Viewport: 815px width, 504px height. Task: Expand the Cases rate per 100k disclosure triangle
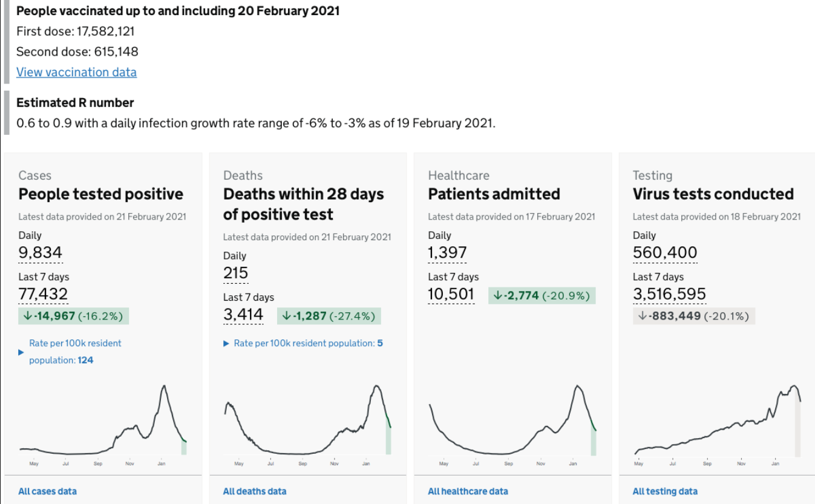pos(21,352)
